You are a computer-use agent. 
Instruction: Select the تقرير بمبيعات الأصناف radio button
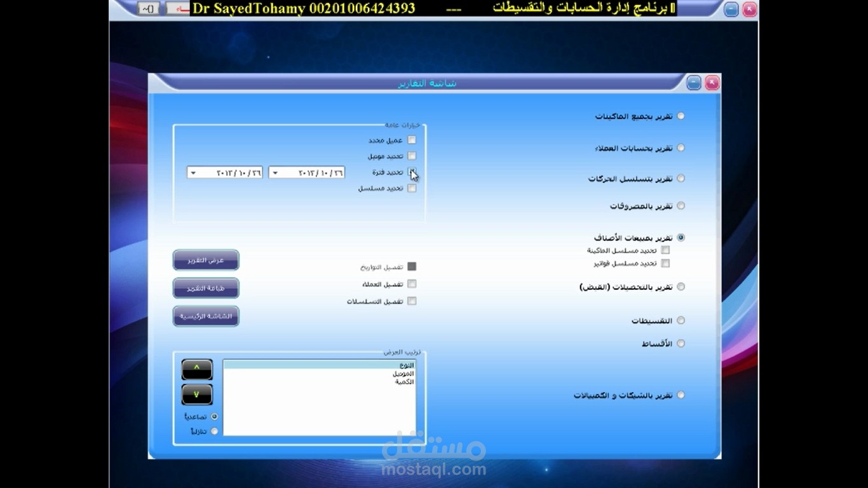click(x=681, y=238)
